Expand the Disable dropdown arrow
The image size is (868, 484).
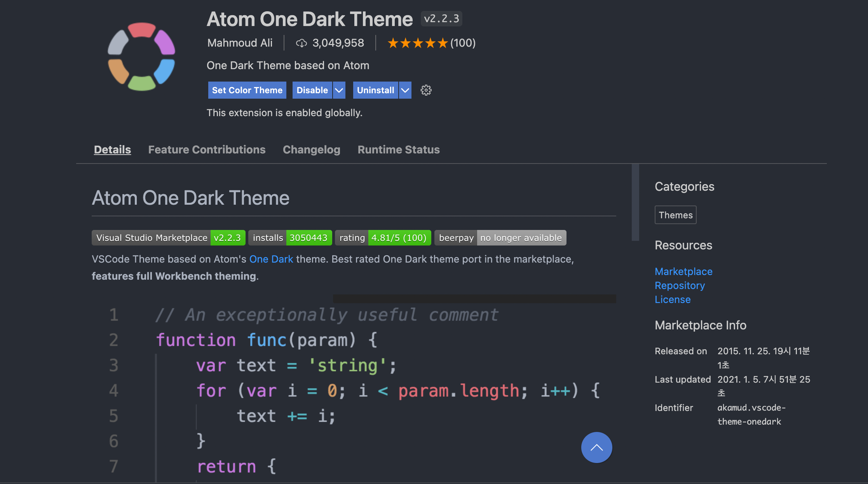[x=339, y=90]
